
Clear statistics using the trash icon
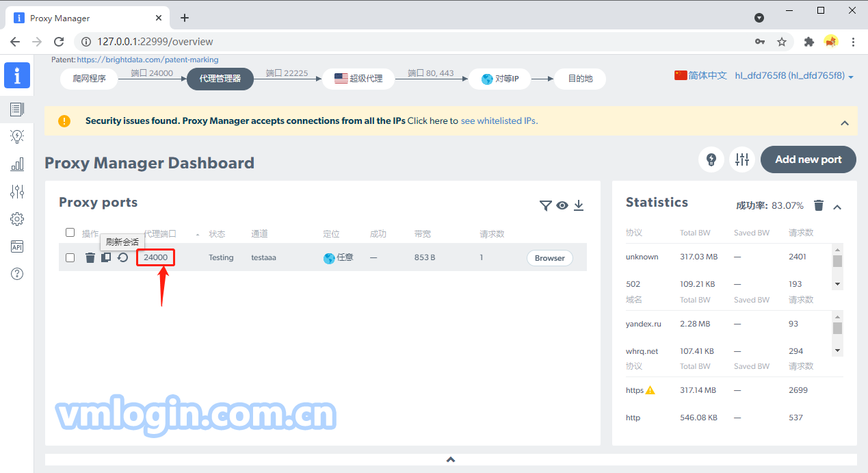click(819, 205)
